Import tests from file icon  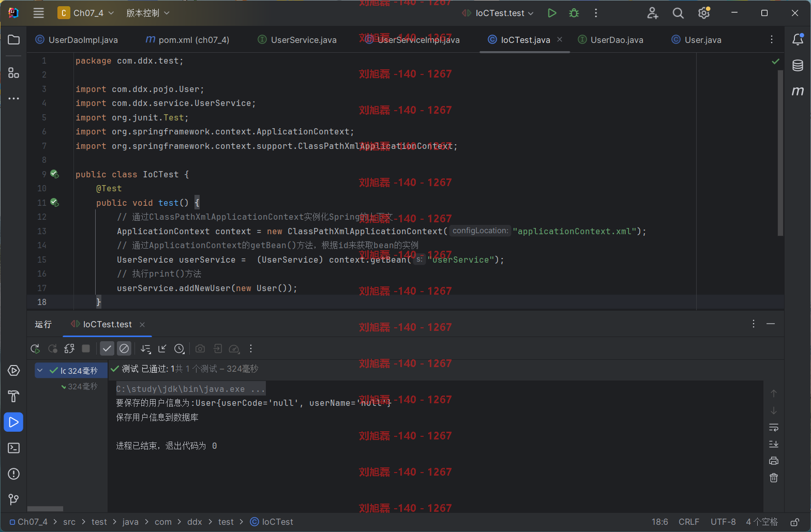[162, 349]
